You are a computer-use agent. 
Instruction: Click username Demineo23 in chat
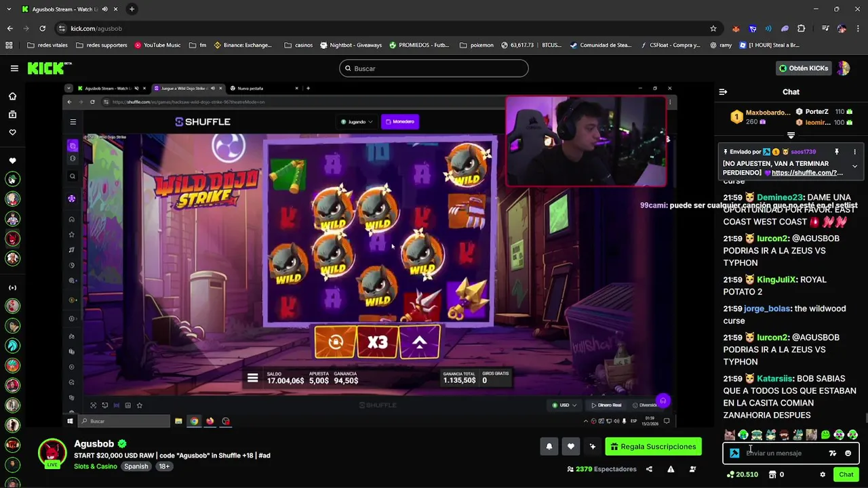coord(780,197)
